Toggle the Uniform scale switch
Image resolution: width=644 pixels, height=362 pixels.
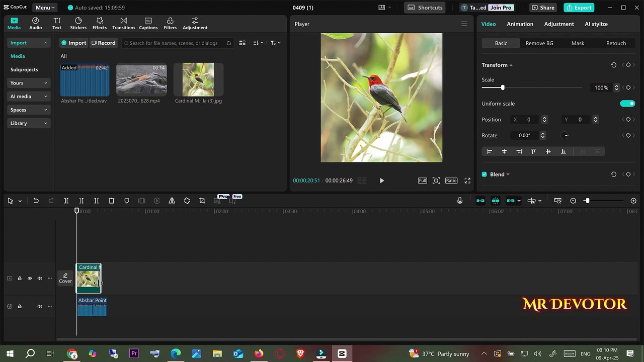click(x=627, y=104)
